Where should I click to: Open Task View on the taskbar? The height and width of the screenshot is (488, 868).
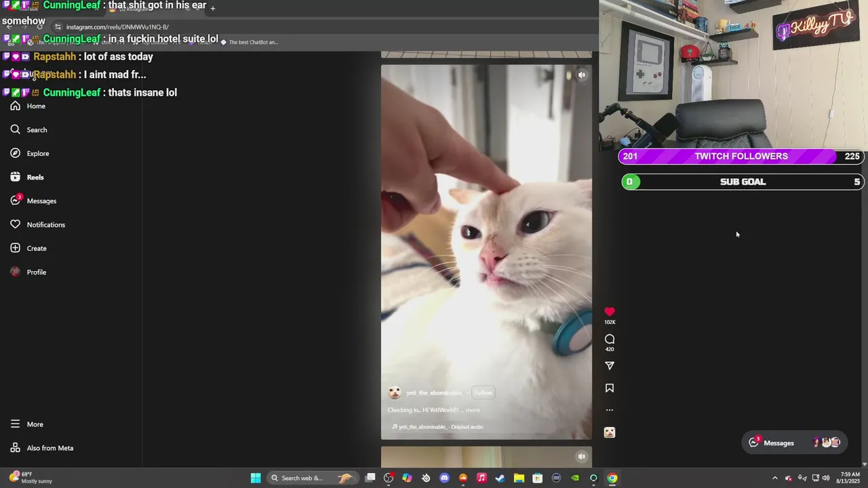[x=370, y=478]
